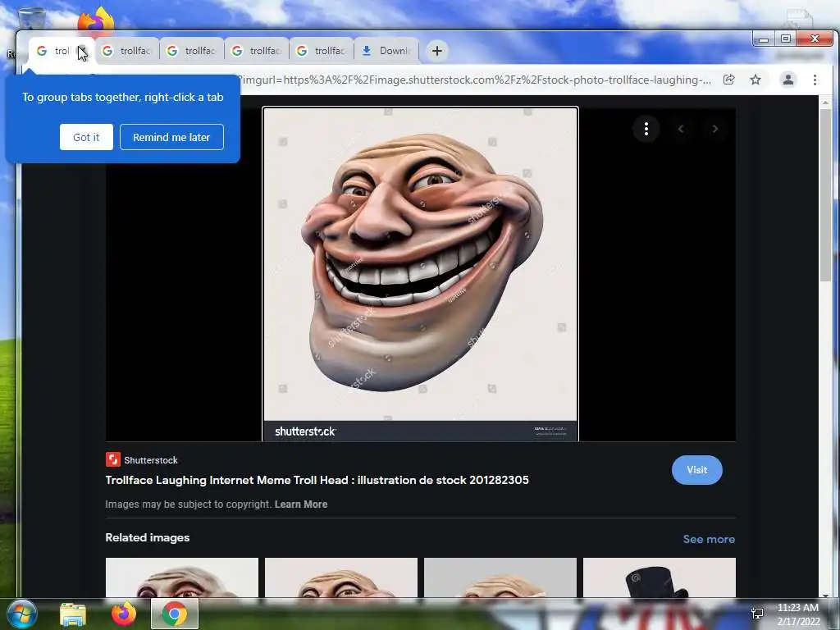Dismiss tip with Got it button

point(86,137)
